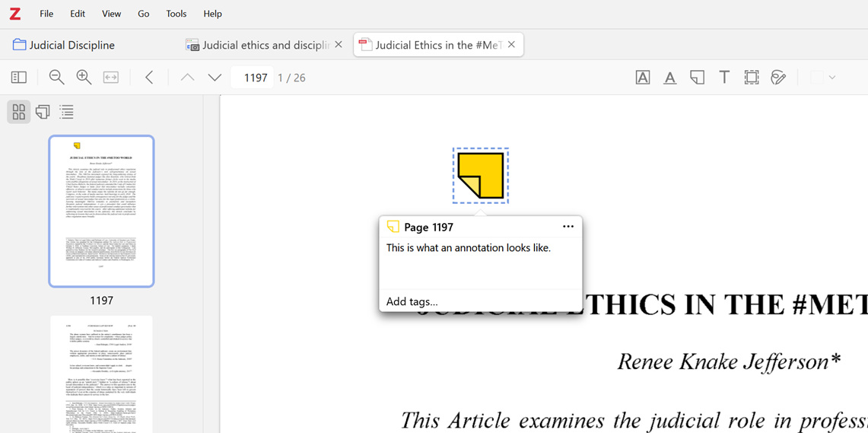Select the Add Text tool
The height and width of the screenshot is (433, 868).
coord(724,78)
